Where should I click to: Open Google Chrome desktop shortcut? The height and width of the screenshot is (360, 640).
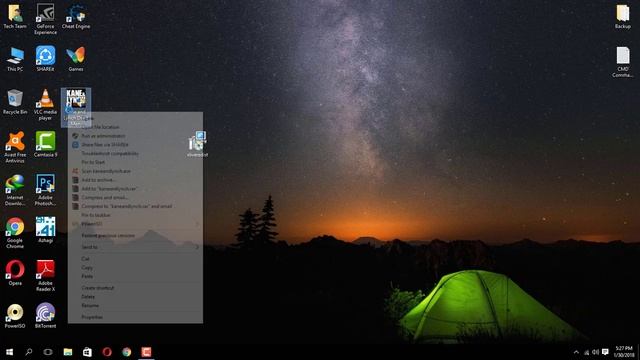[x=15, y=233]
